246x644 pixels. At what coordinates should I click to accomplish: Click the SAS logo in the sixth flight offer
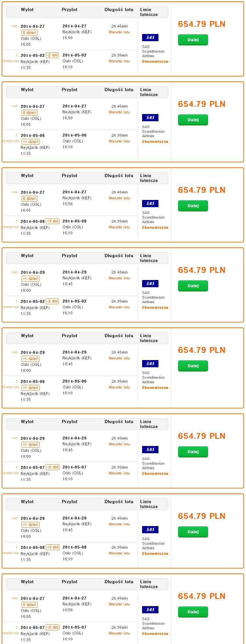click(150, 450)
